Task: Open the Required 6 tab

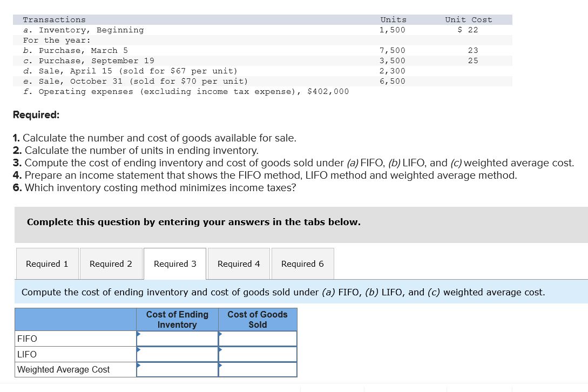Action: [302, 263]
